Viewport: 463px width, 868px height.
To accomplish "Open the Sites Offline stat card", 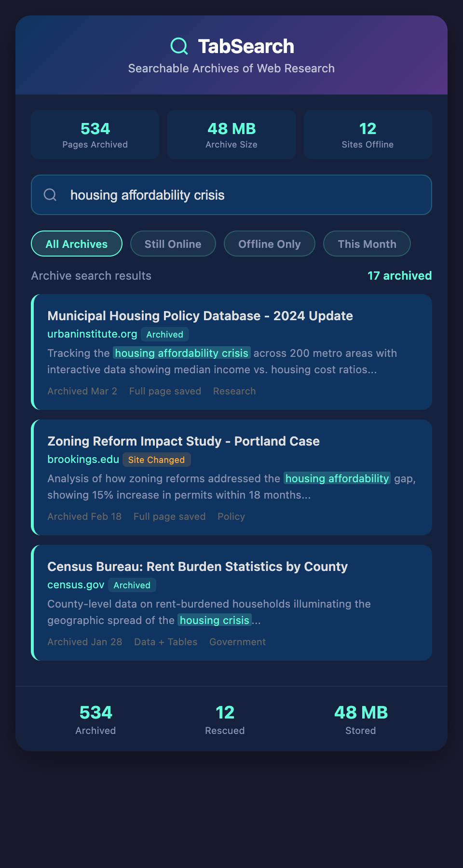I will coord(368,135).
